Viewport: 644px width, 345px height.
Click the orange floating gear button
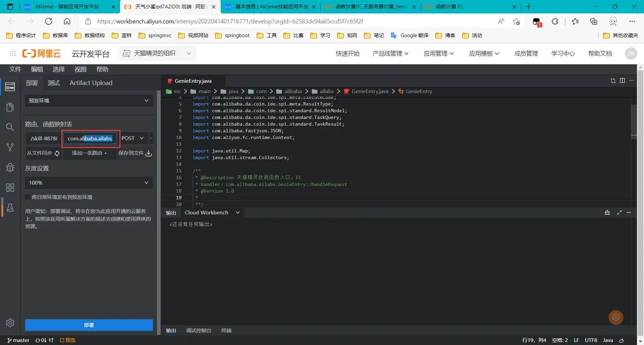pyautogui.click(x=615, y=317)
